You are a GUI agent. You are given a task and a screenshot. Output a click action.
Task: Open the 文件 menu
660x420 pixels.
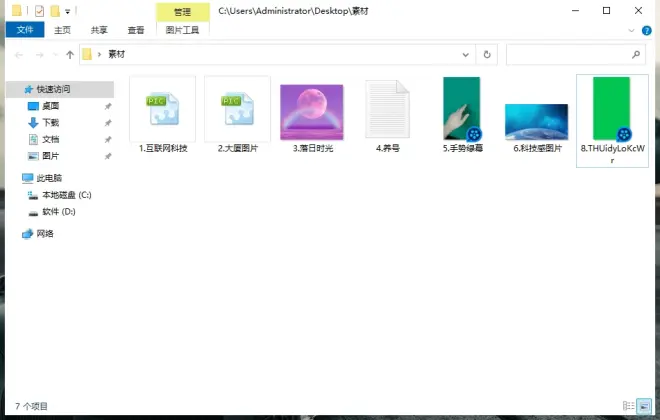[x=23, y=30]
